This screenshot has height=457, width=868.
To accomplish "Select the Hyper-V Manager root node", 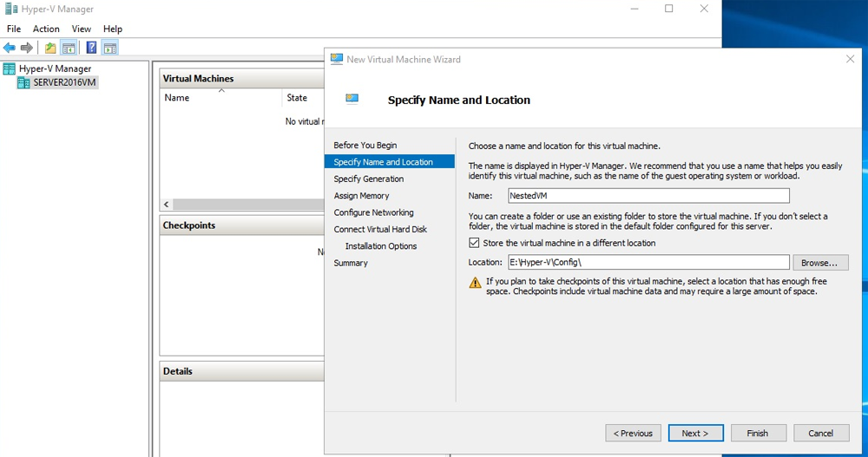I will (55, 69).
